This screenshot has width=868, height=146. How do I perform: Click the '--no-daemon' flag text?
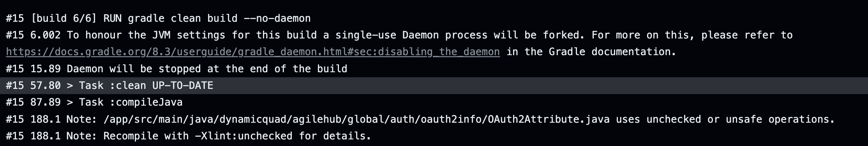pyautogui.click(x=277, y=18)
